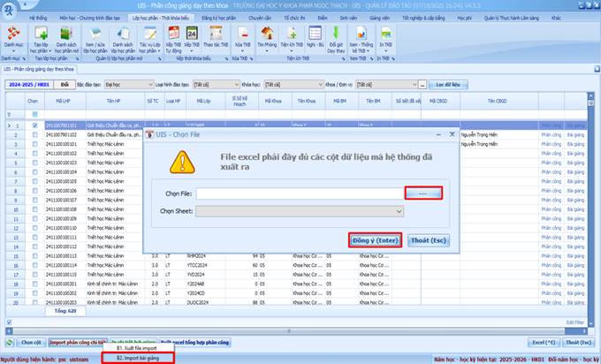Click the file browse button
This screenshot has height=364, width=601.
pos(423,193)
